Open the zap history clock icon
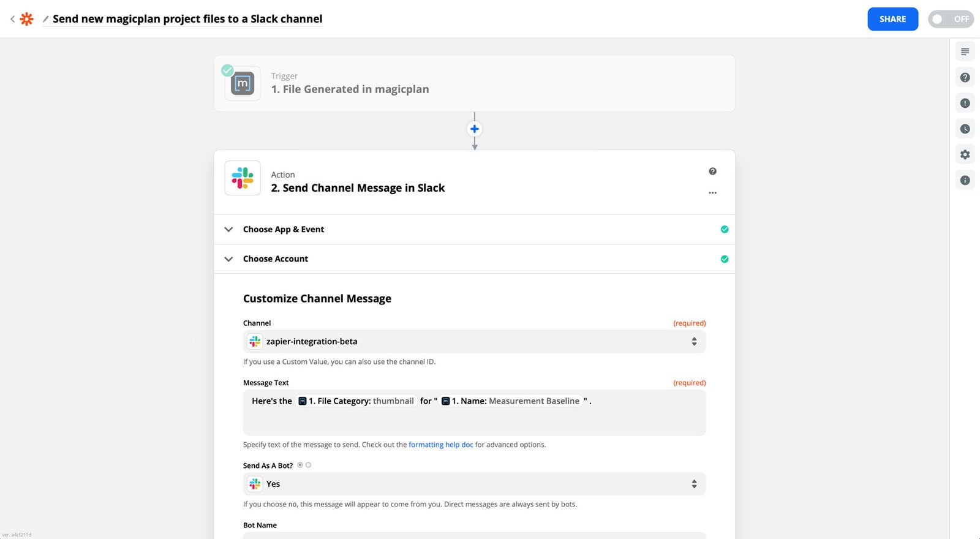Screen dimensions: 980x539 (x=965, y=129)
